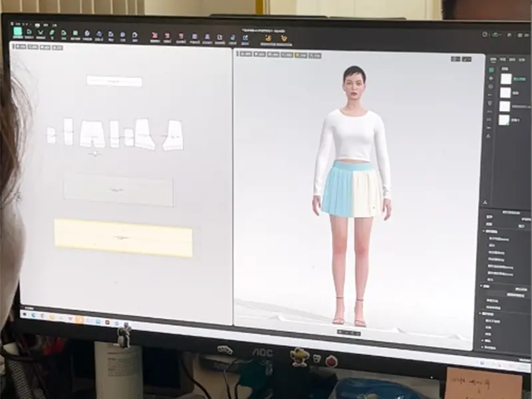Screen dimensions: 532x399
Task: Collapse the first property section in right panel
Action: click(x=484, y=231)
